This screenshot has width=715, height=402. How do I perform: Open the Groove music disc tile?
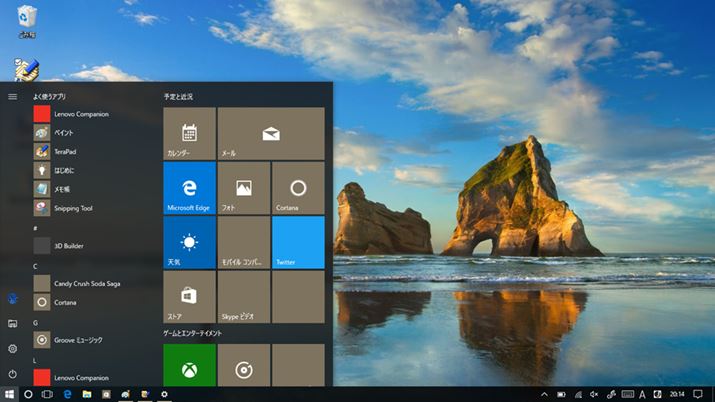click(x=243, y=368)
